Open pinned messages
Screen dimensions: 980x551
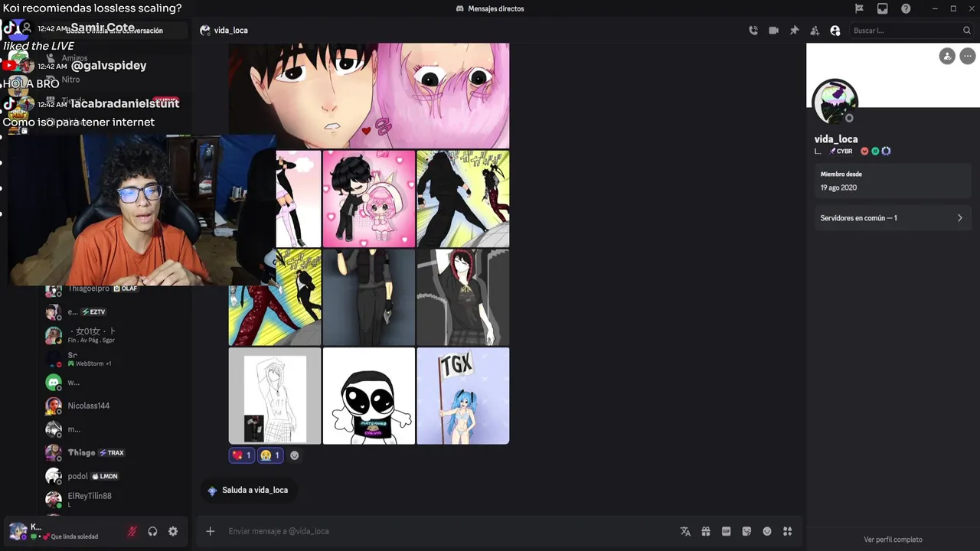(794, 31)
